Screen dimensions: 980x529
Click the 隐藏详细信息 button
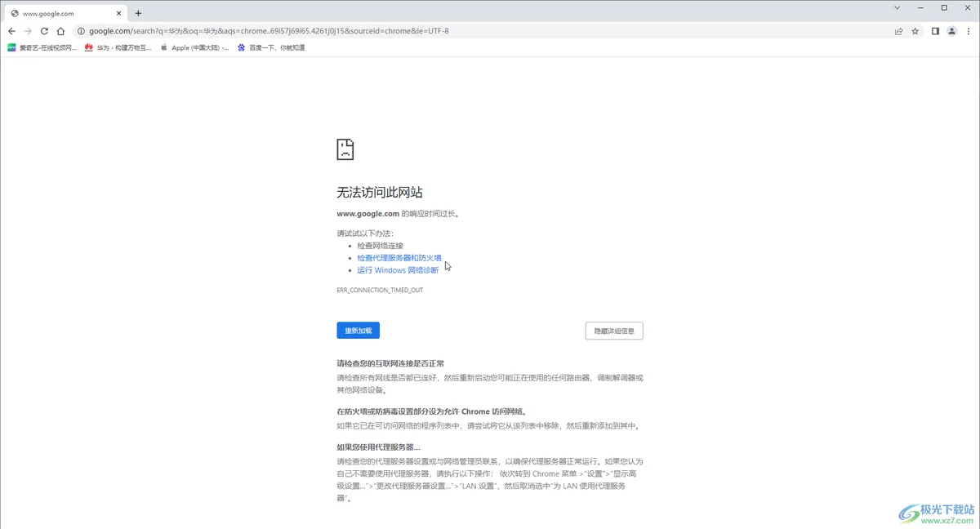click(613, 330)
